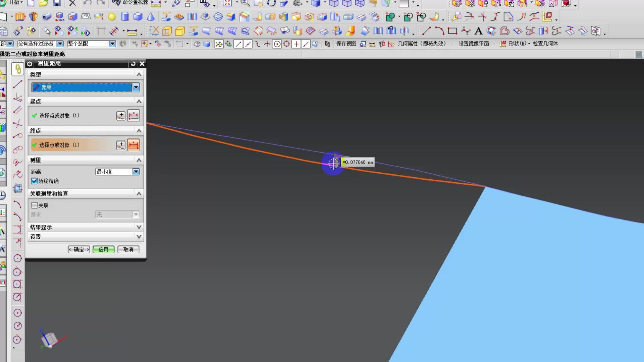
Task: Click the rectangle curve tool icon
Action: coord(452,31)
